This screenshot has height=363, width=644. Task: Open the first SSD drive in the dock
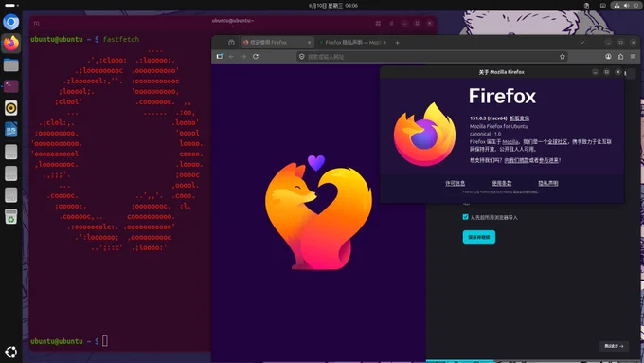pos(11,152)
